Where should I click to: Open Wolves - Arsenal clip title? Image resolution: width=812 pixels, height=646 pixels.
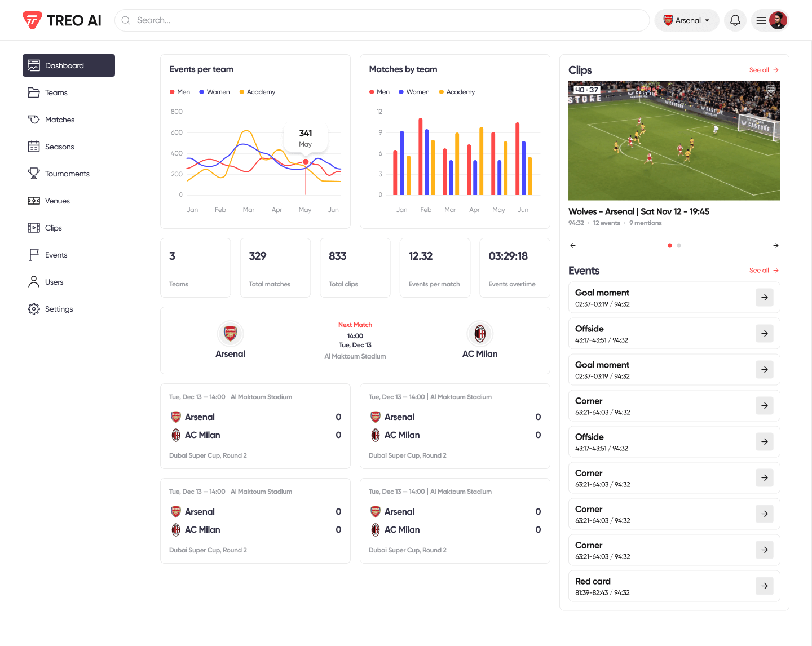tap(639, 211)
